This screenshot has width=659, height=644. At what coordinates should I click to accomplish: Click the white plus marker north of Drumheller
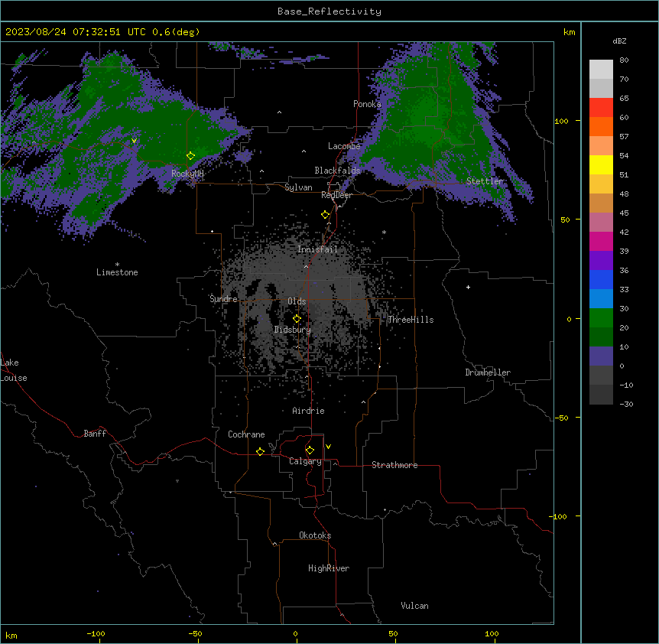coord(468,287)
